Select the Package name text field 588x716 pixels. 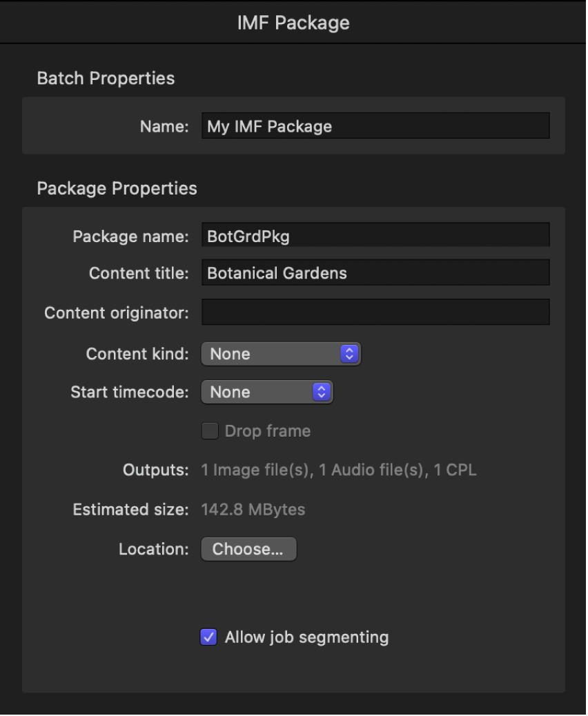(376, 235)
